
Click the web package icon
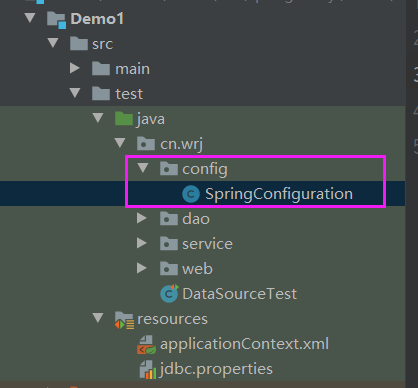(169, 269)
